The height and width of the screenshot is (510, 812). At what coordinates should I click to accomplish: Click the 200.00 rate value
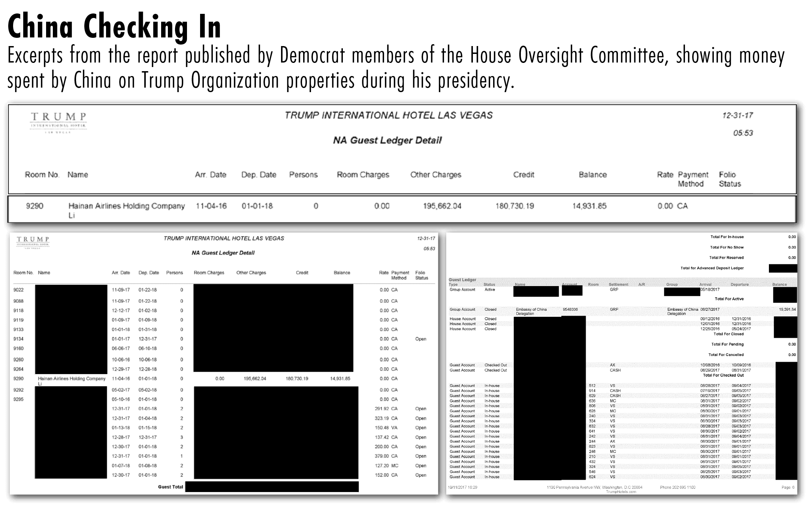coord(382,447)
